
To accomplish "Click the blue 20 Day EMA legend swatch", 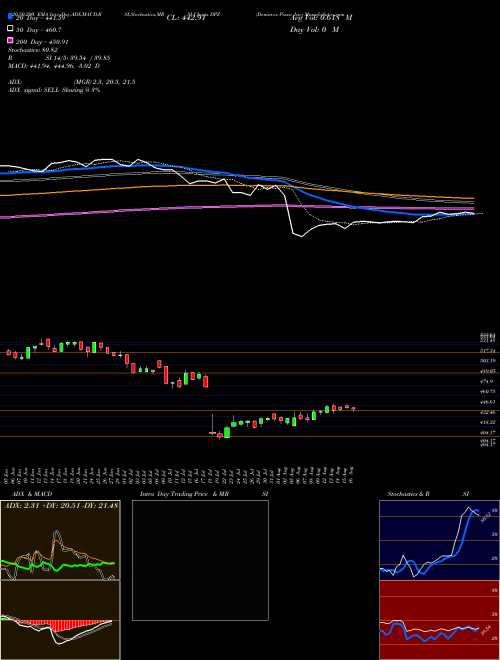I will (10, 16).
